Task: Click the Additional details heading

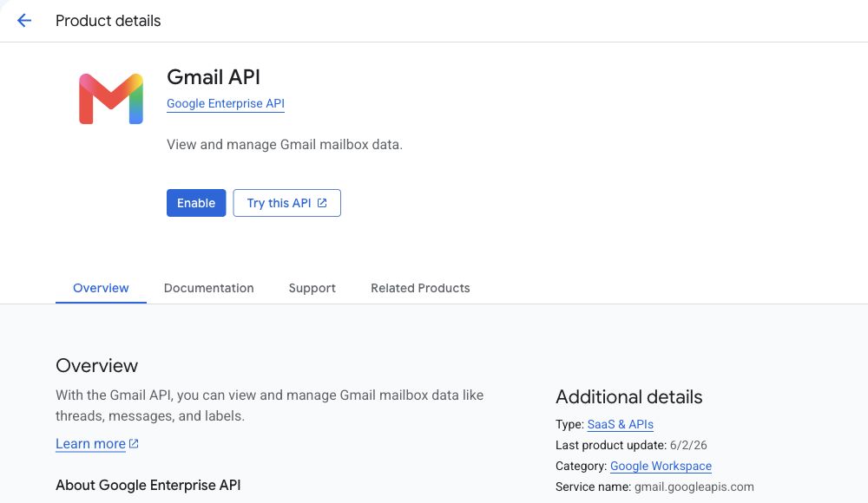Action: click(x=628, y=396)
